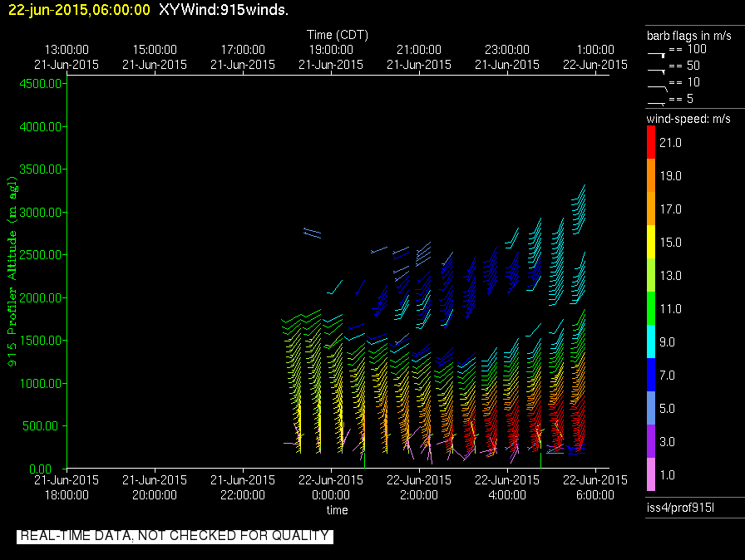Select the 5 m/s barb flag symbol
This screenshot has height=560, width=745.
point(657,101)
